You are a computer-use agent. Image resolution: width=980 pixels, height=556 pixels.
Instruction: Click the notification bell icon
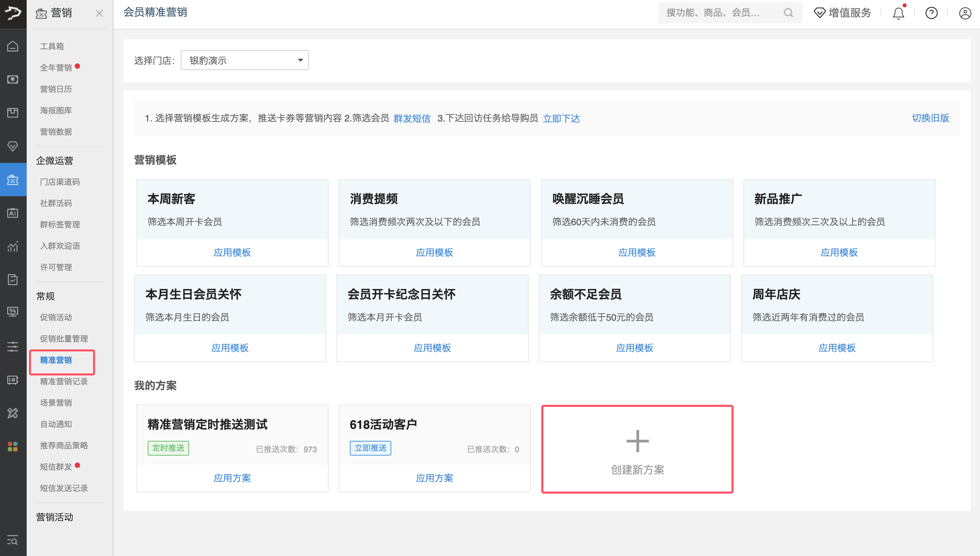pos(898,13)
